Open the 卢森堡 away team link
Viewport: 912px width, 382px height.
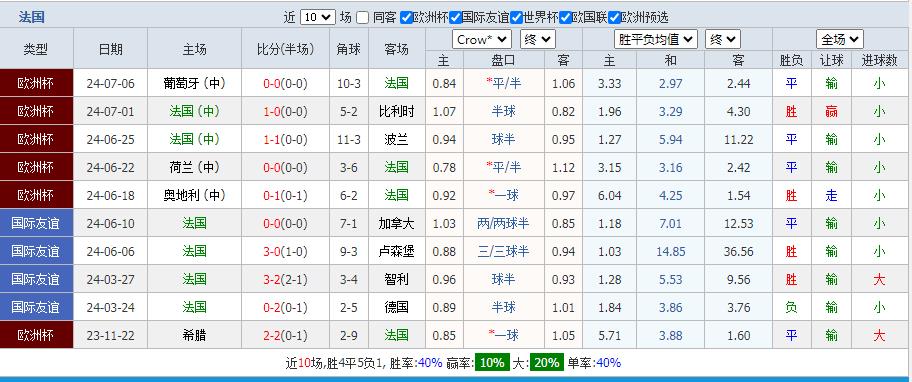397,251
